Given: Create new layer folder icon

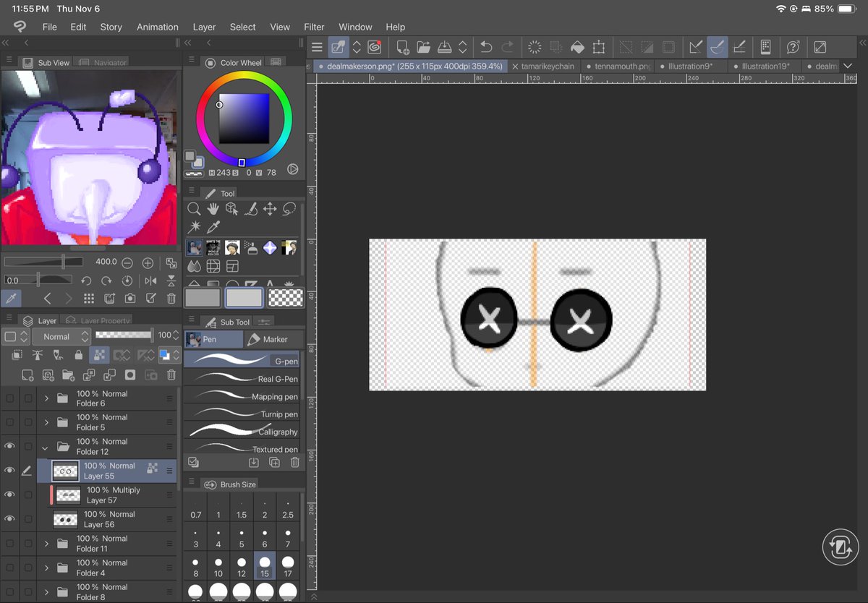Looking at the screenshot, I should (x=68, y=375).
